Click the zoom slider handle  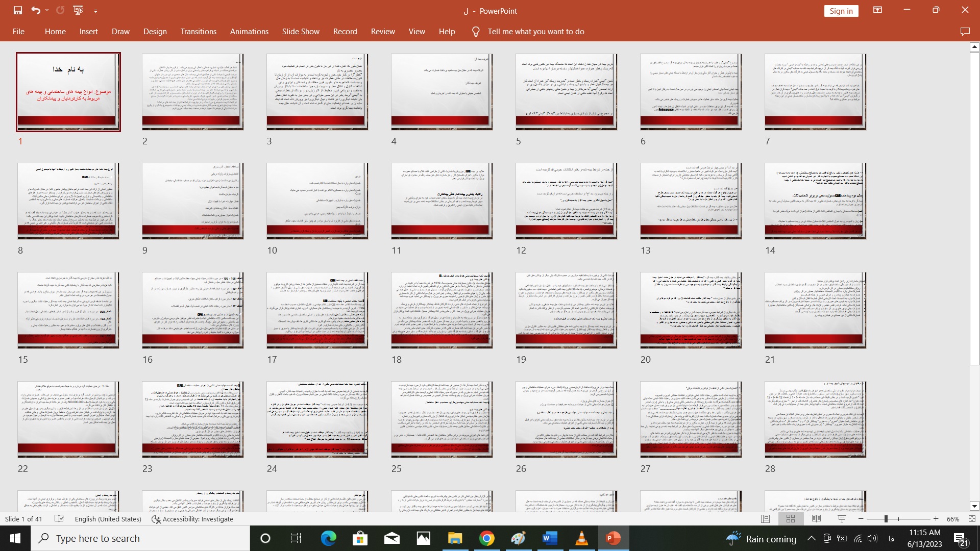coord(886,519)
